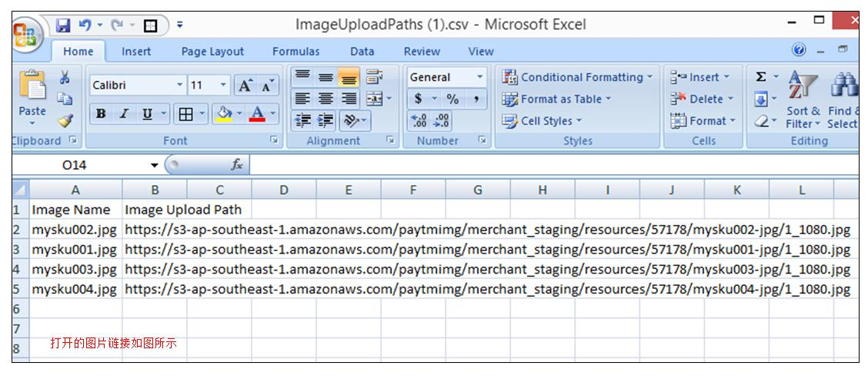Set top vertical alignment

302,77
